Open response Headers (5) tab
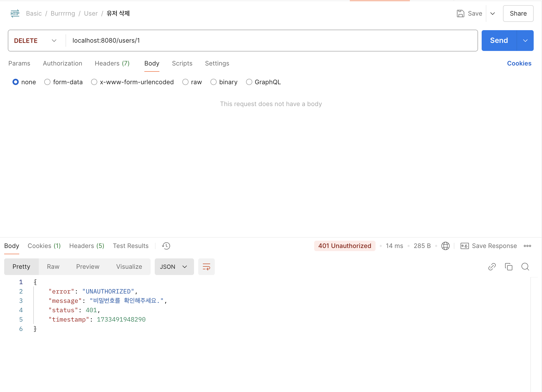 (87, 246)
